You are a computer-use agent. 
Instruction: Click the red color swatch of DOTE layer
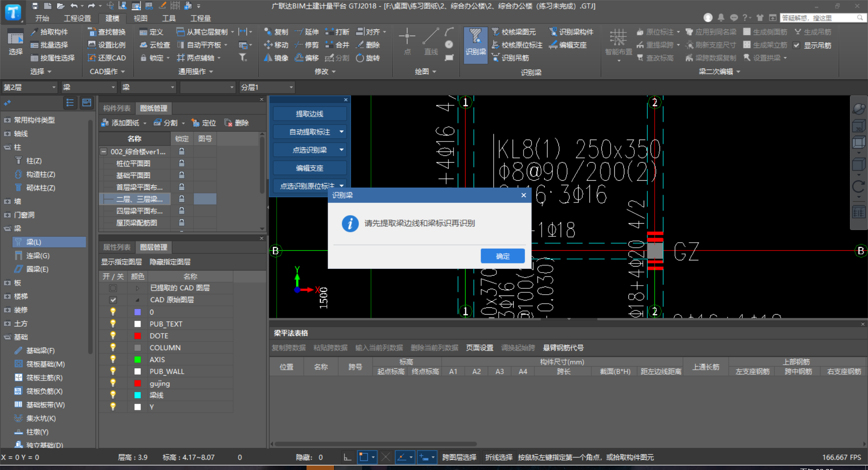click(137, 336)
